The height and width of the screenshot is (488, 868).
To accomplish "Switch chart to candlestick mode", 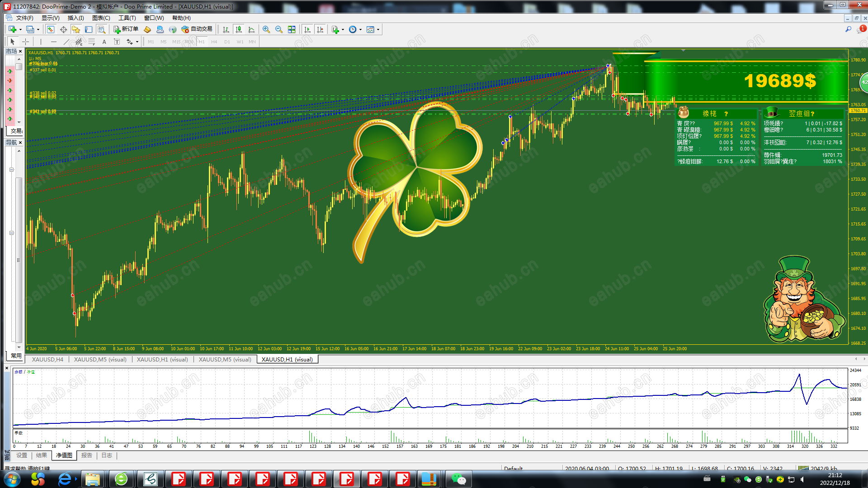I will pos(239,29).
